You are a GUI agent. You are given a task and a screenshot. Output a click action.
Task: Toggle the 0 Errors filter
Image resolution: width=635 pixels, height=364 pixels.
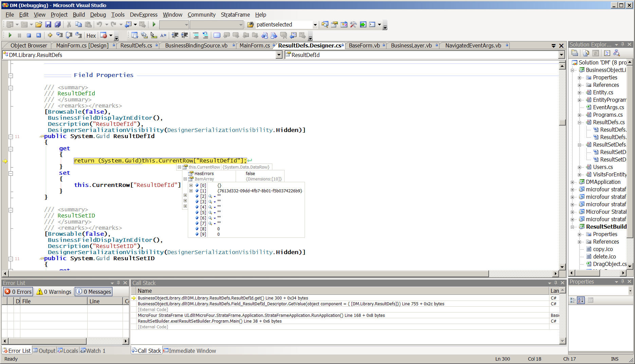(x=18, y=292)
